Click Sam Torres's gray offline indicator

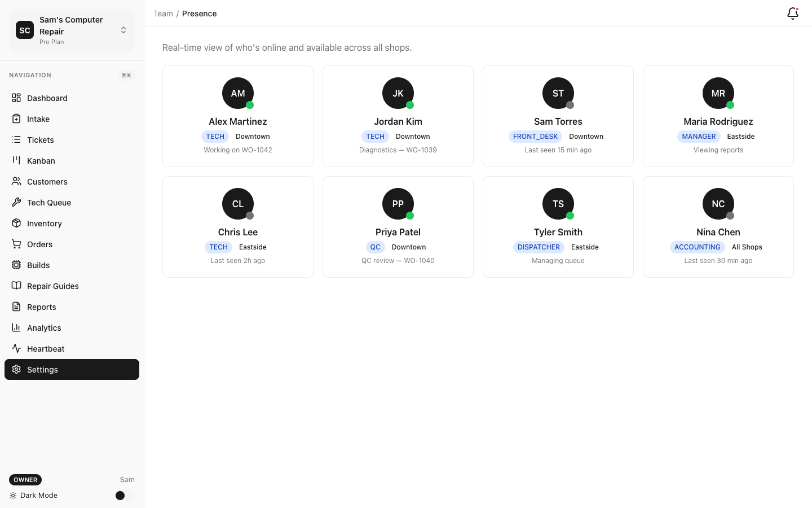(570, 105)
